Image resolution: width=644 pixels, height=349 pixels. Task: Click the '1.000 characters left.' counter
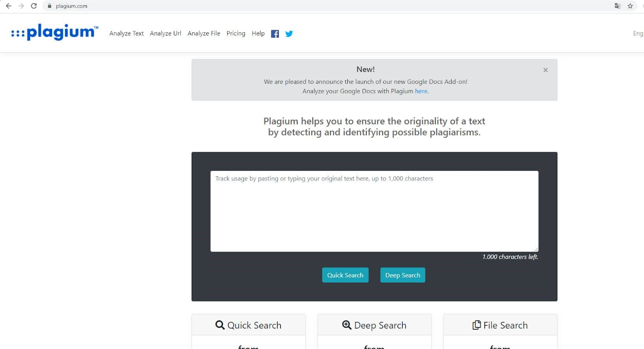510,257
